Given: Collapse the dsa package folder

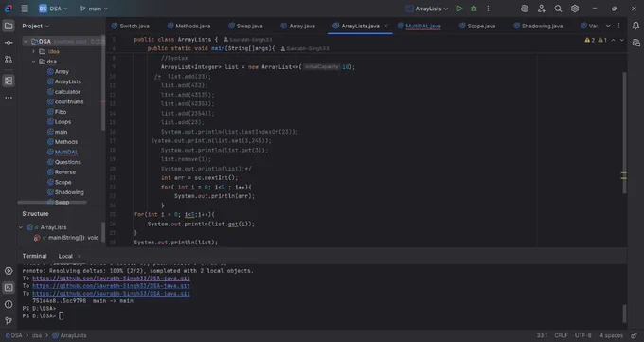Looking at the screenshot, I should (x=33, y=62).
